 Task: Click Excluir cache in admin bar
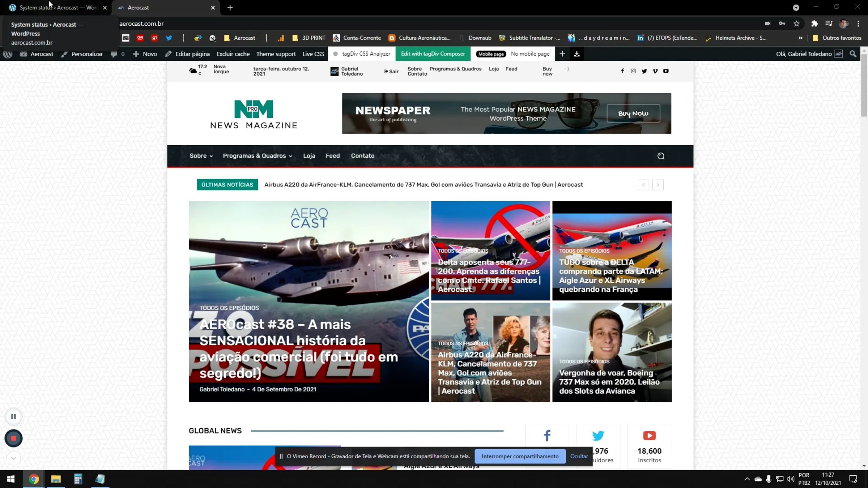pos(233,54)
